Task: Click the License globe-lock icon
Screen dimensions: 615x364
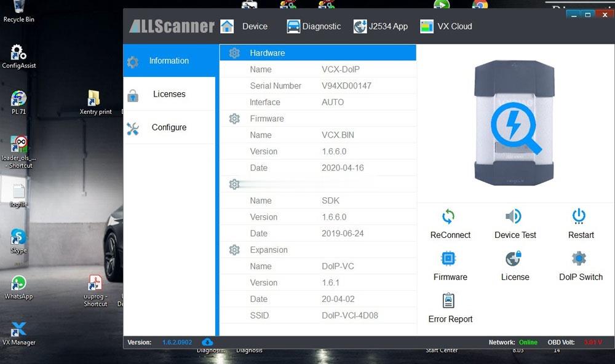Action: (x=514, y=258)
